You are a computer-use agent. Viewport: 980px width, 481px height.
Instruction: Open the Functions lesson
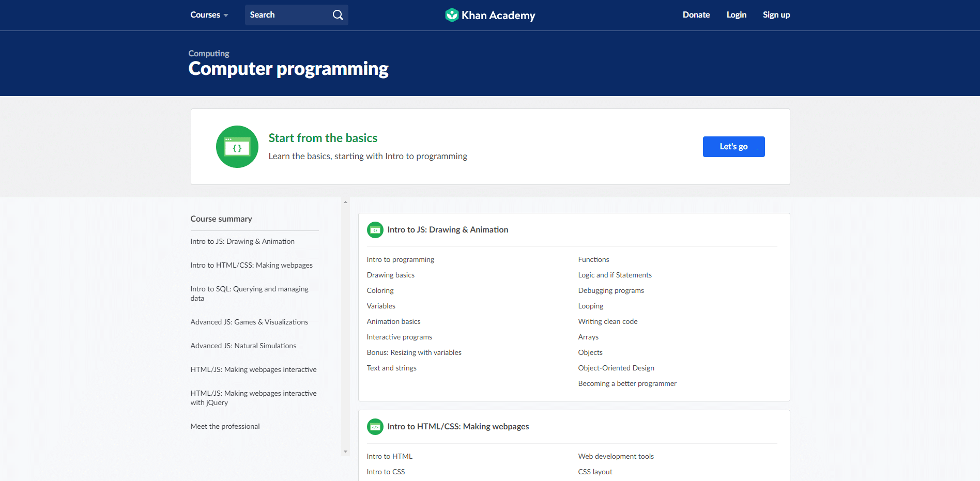[593, 259]
